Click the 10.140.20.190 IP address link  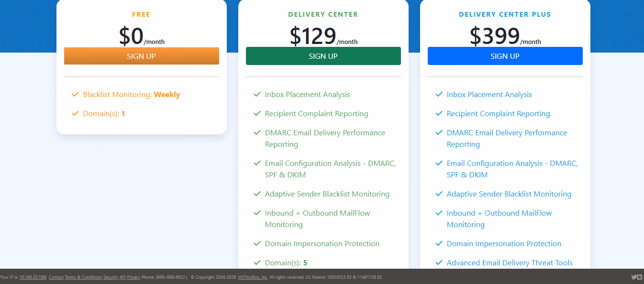[x=33, y=277]
